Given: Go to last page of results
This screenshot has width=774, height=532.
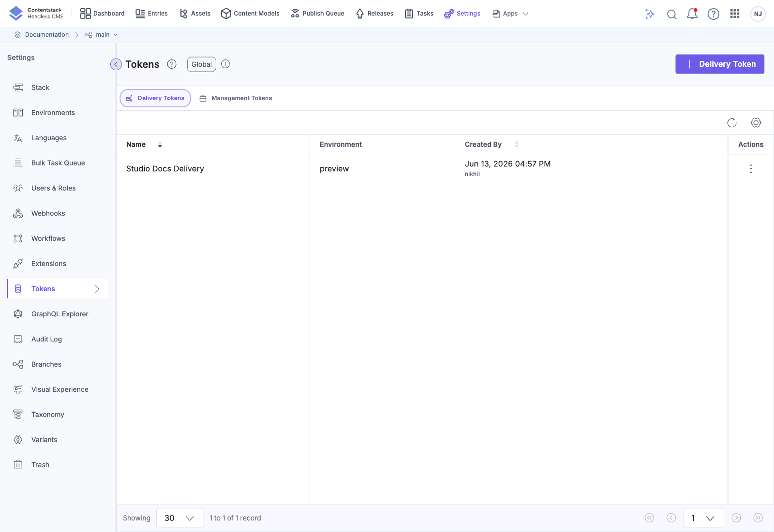Looking at the screenshot, I should point(758,518).
